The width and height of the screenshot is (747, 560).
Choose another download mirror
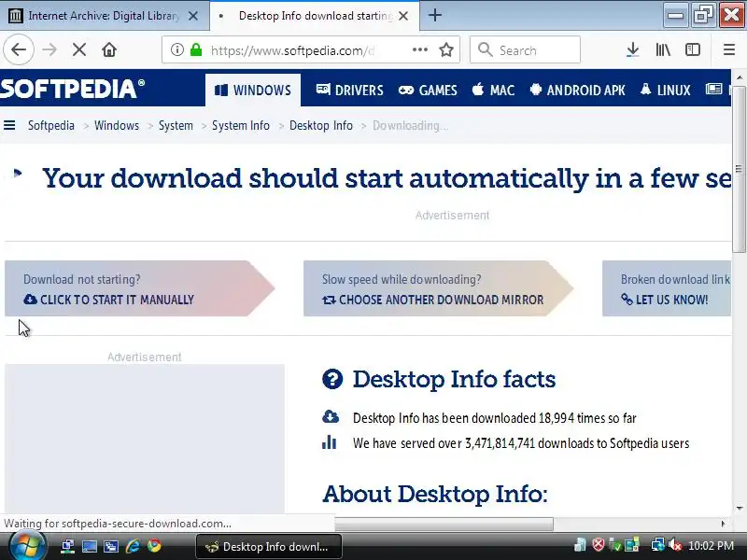(x=438, y=288)
